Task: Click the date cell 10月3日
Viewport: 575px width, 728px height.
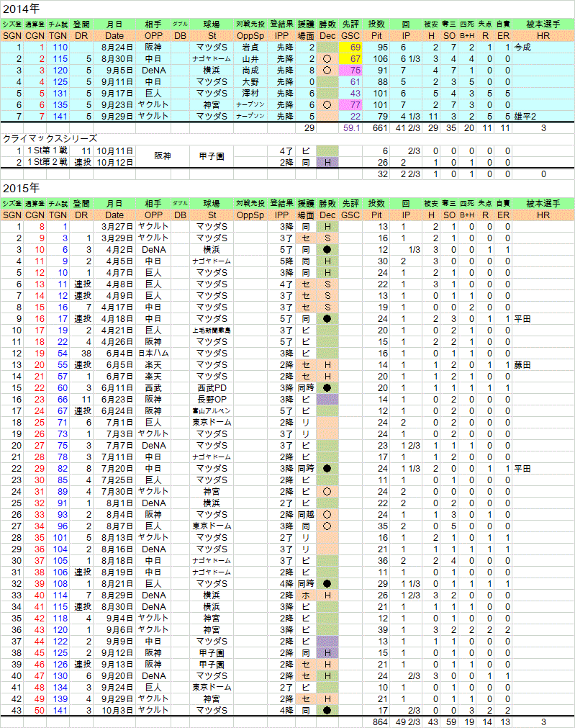Action: 114,710
